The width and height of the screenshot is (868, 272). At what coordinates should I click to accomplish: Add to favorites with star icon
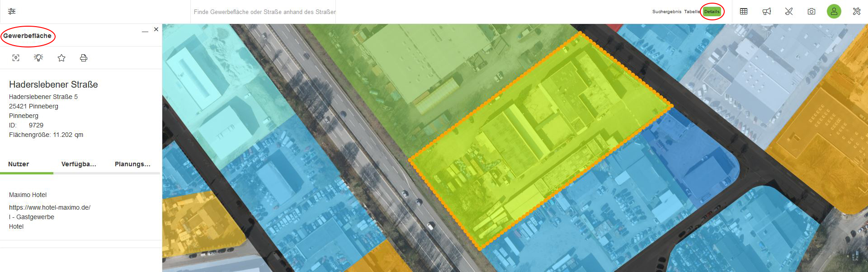coord(61,58)
